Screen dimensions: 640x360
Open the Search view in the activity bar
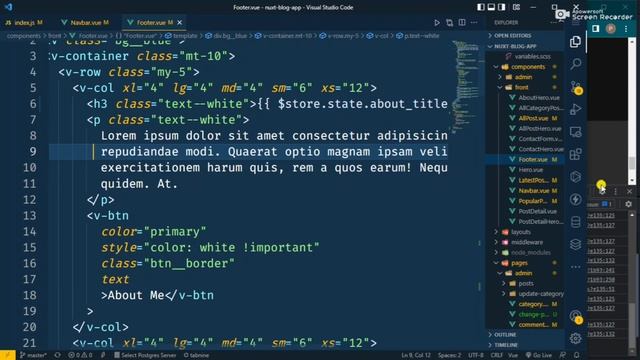[x=576, y=64]
